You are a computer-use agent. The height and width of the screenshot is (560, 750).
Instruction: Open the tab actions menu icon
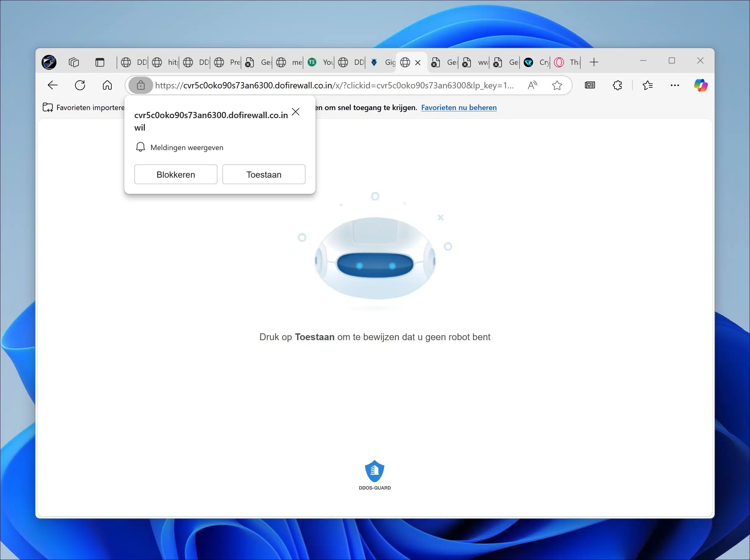(100, 62)
